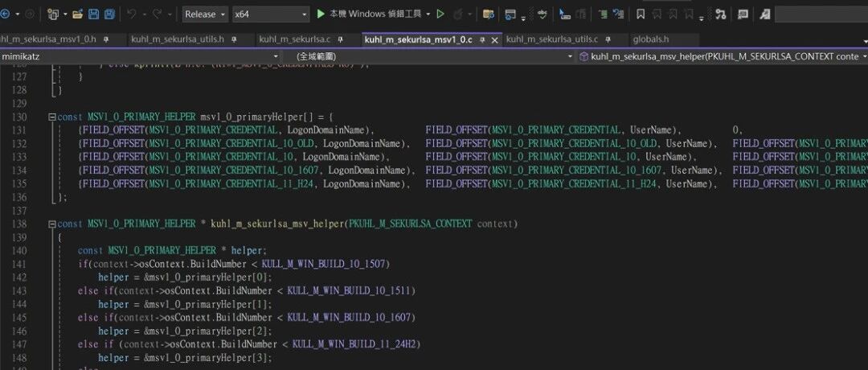Collapse the kuhl_m_sekurlsa_msv_helper function at line 138
This screenshot has height=370, width=868.
tap(52, 224)
